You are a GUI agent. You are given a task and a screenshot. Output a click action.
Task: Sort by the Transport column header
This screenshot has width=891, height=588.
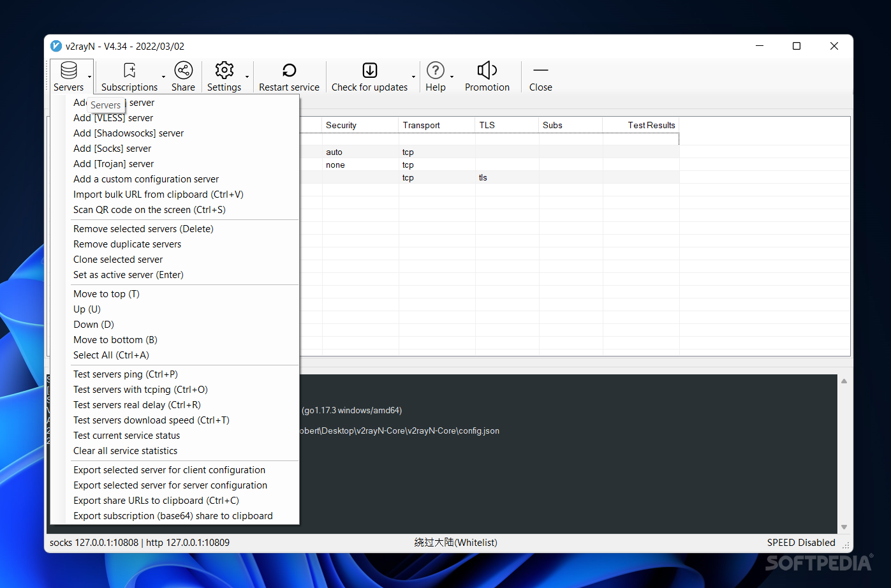[x=437, y=125]
